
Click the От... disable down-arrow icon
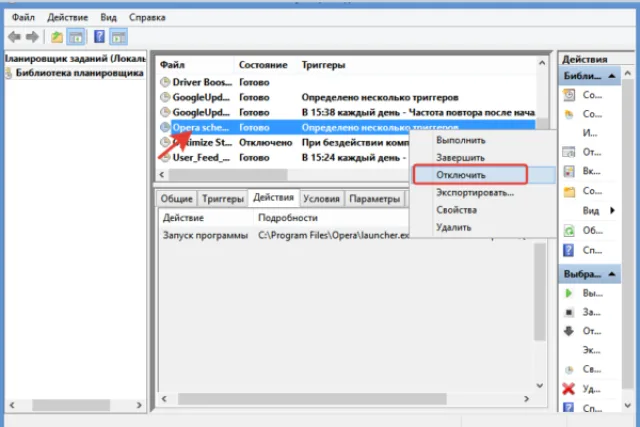pyautogui.click(x=569, y=331)
